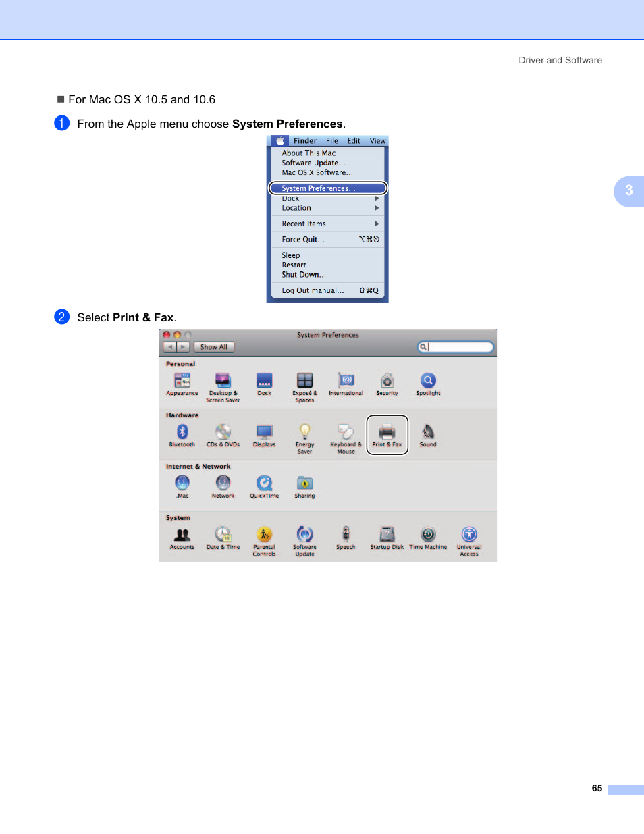Image resolution: width=644 pixels, height=834 pixels.
Task: Open the File menu in menu bar
Action: point(332,141)
